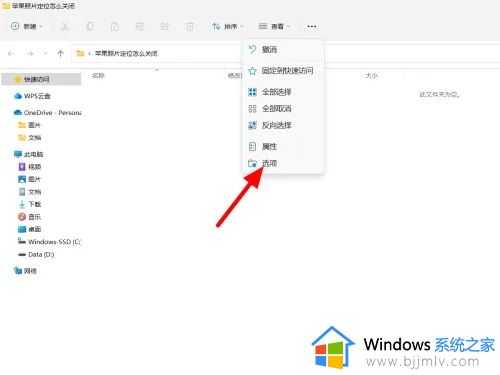
Task: Sort by the 大小 column header
Action: coord(372,76)
